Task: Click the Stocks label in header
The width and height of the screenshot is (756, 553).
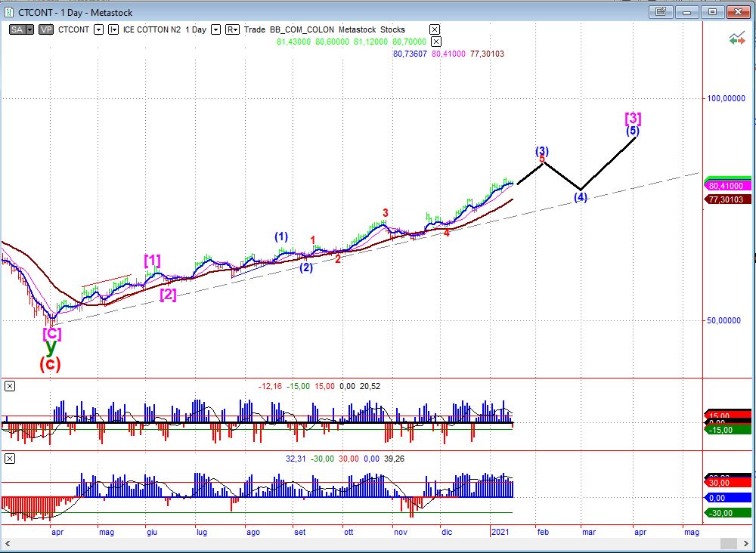Action: (x=392, y=29)
